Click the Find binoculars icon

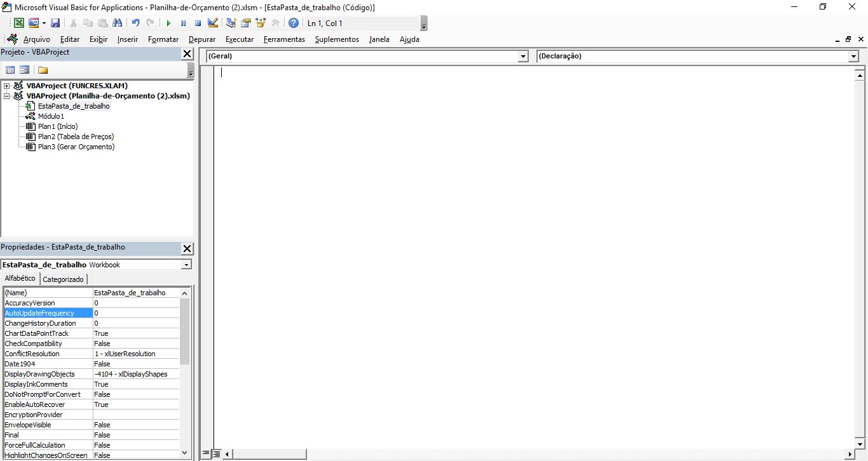coord(117,23)
